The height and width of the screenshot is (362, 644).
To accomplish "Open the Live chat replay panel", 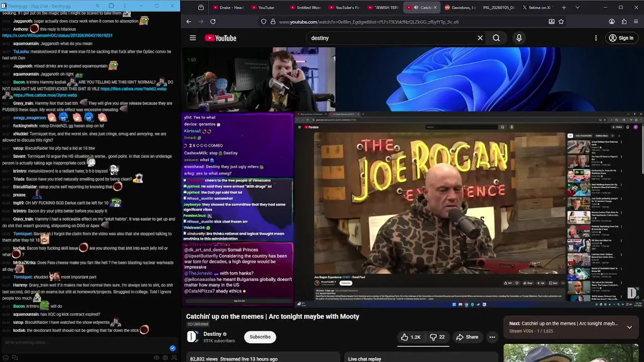I will [365, 359].
